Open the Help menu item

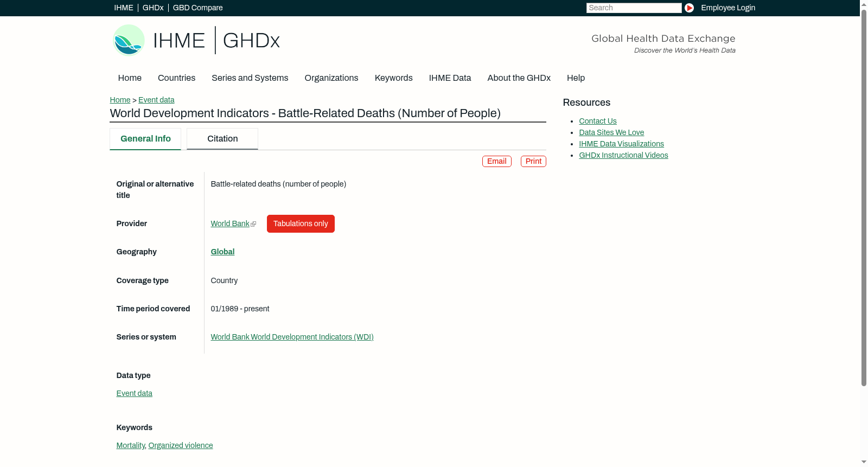[576, 78]
